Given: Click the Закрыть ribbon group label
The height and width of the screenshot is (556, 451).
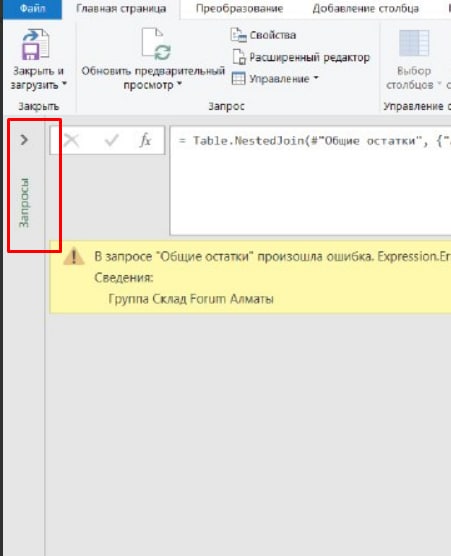Looking at the screenshot, I should click(x=39, y=106).
